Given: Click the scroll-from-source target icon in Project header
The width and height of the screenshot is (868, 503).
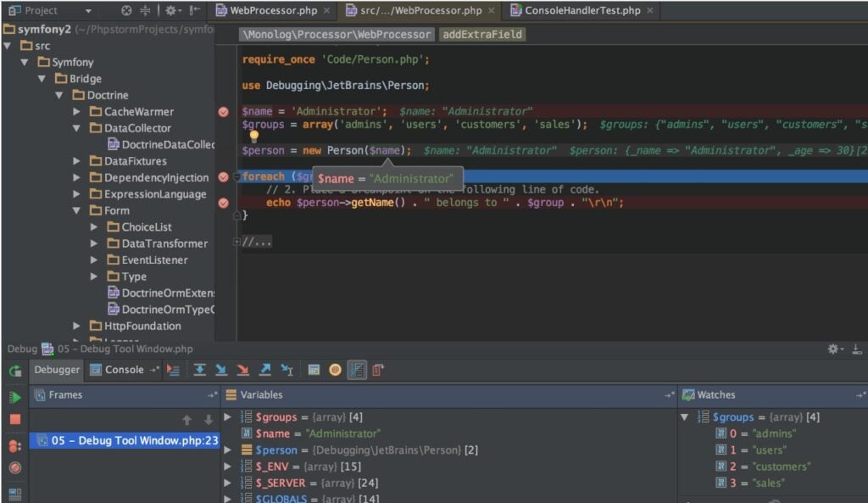Looking at the screenshot, I should [x=127, y=10].
